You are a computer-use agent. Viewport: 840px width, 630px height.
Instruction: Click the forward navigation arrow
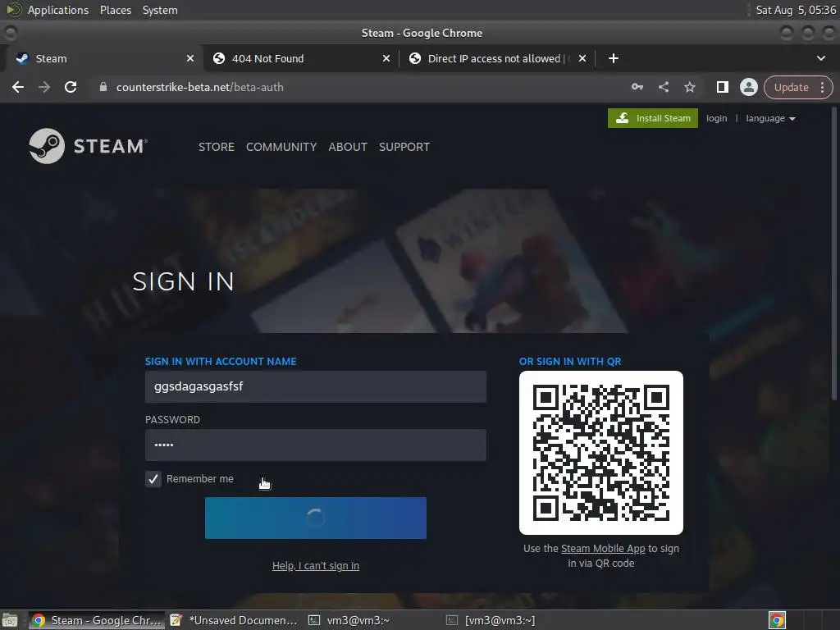click(44, 87)
